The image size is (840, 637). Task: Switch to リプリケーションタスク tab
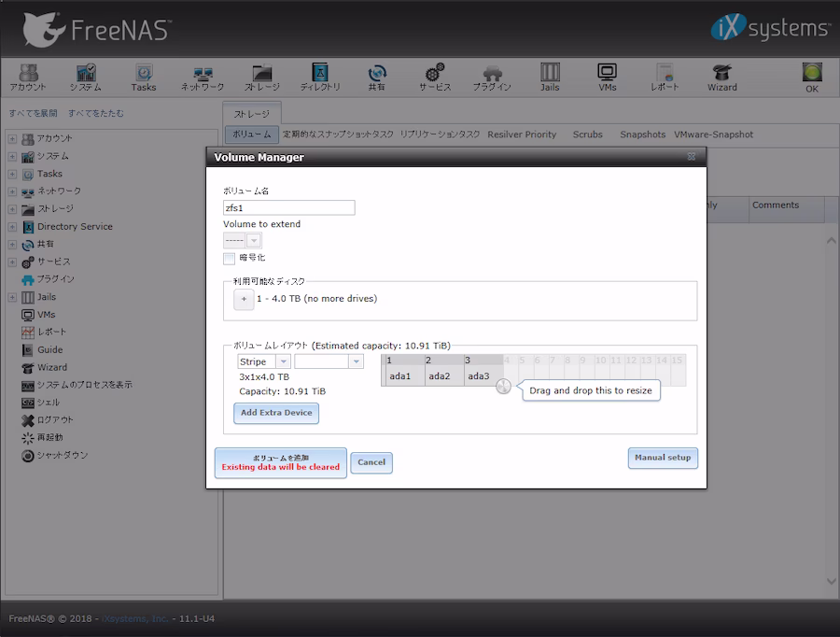440,134
